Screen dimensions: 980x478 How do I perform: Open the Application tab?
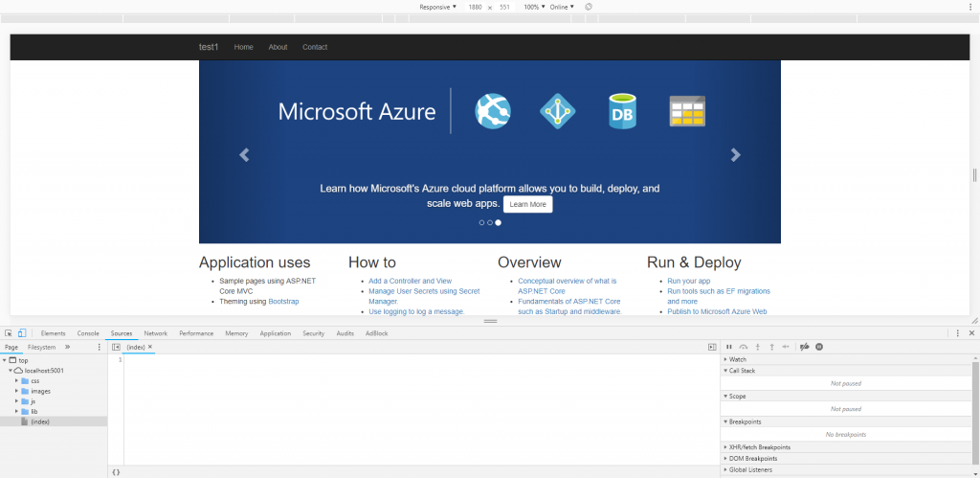point(276,333)
